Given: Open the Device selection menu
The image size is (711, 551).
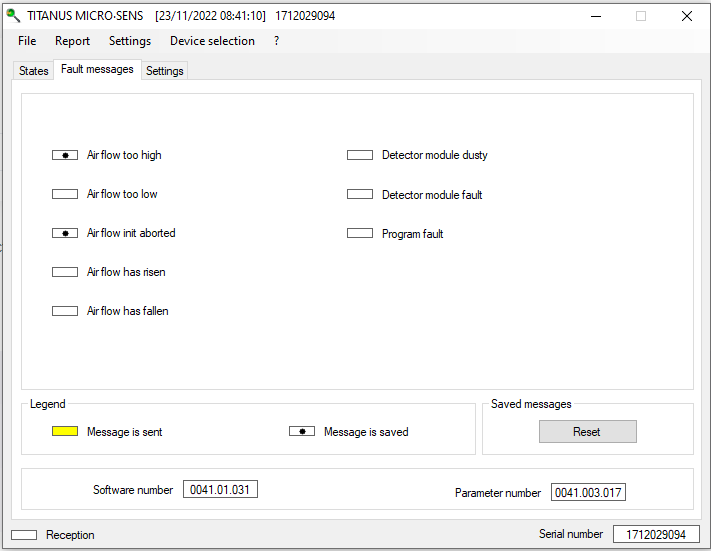Looking at the screenshot, I should tap(212, 41).
